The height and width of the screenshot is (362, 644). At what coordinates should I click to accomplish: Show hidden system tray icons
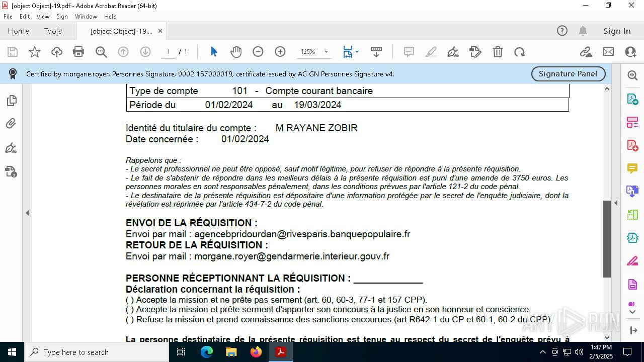pos(542,352)
